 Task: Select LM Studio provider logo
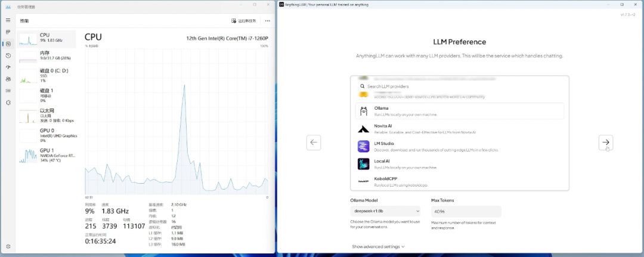364,147
